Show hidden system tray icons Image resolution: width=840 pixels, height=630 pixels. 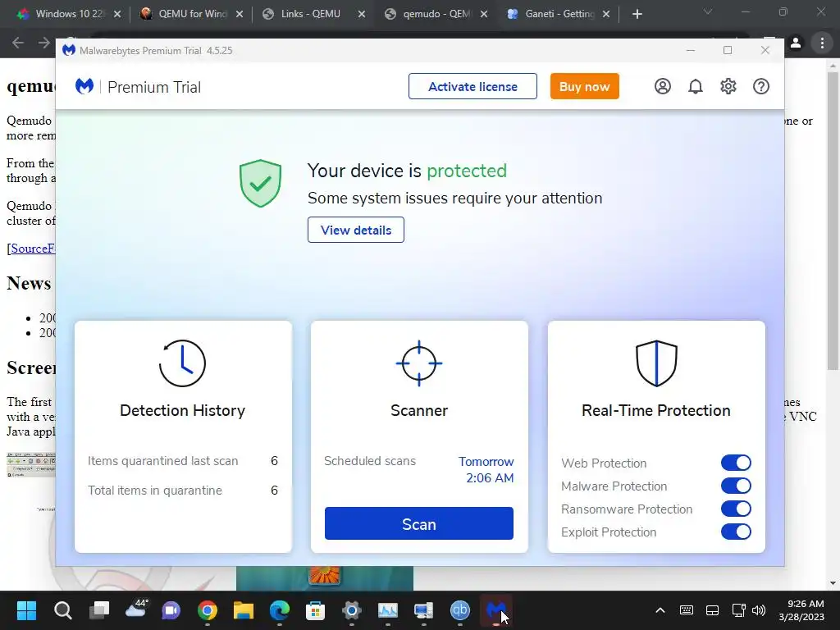click(660, 610)
